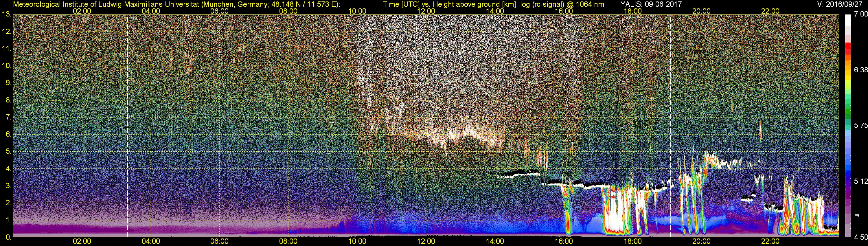868x246 pixels.
Task: Click the height axis label '3.'
Action: pyautogui.click(x=8, y=186)
